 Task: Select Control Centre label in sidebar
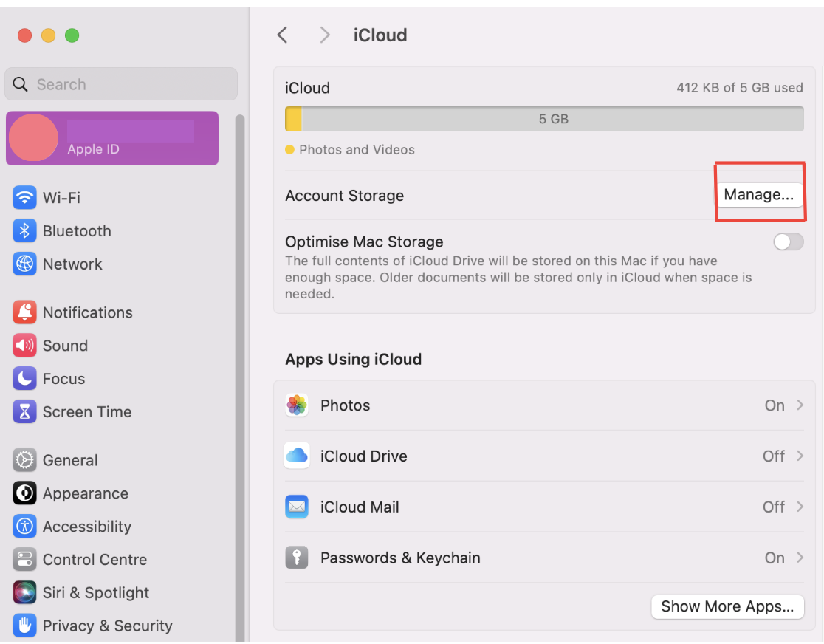coord(95,559)
